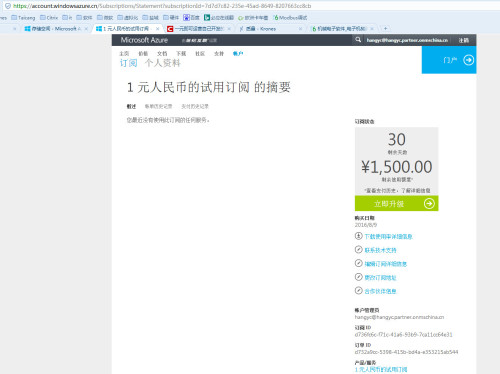Select the billing history sub-tab (middle)
500x374 pixels.
tap(158, 106)
